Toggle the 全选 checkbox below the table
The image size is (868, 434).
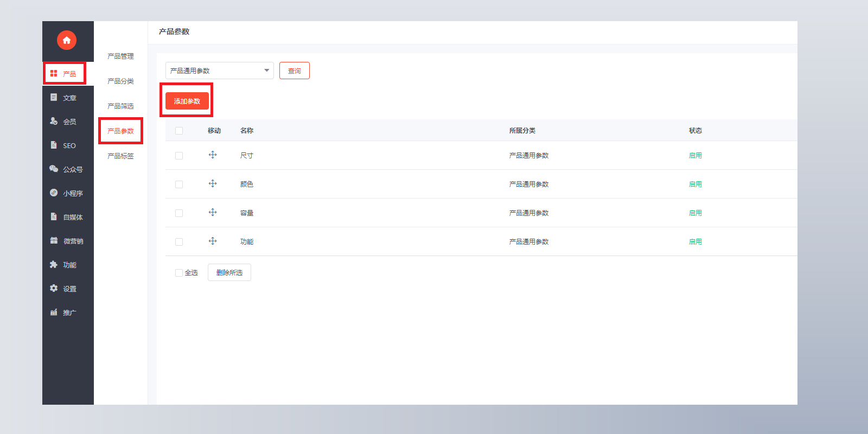coord(179,273)
